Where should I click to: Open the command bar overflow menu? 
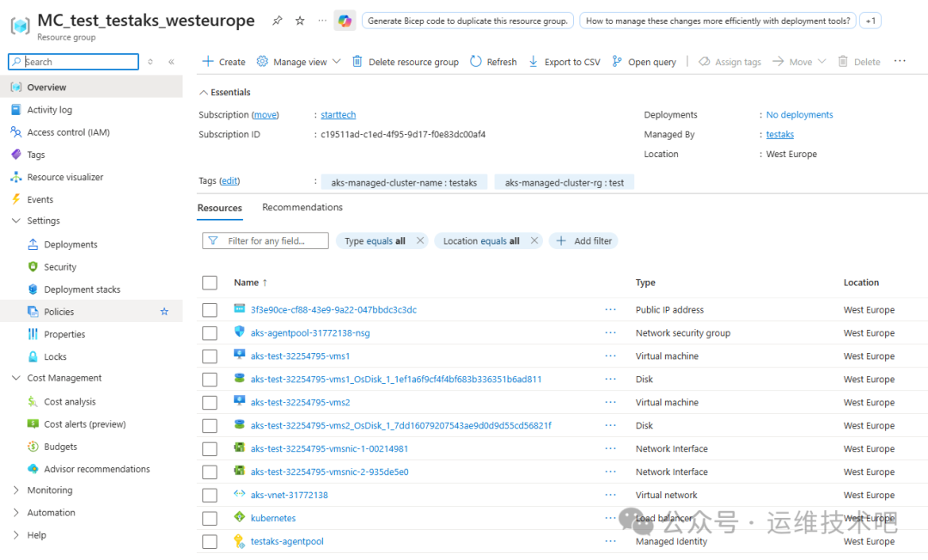[x=900, y=61]
